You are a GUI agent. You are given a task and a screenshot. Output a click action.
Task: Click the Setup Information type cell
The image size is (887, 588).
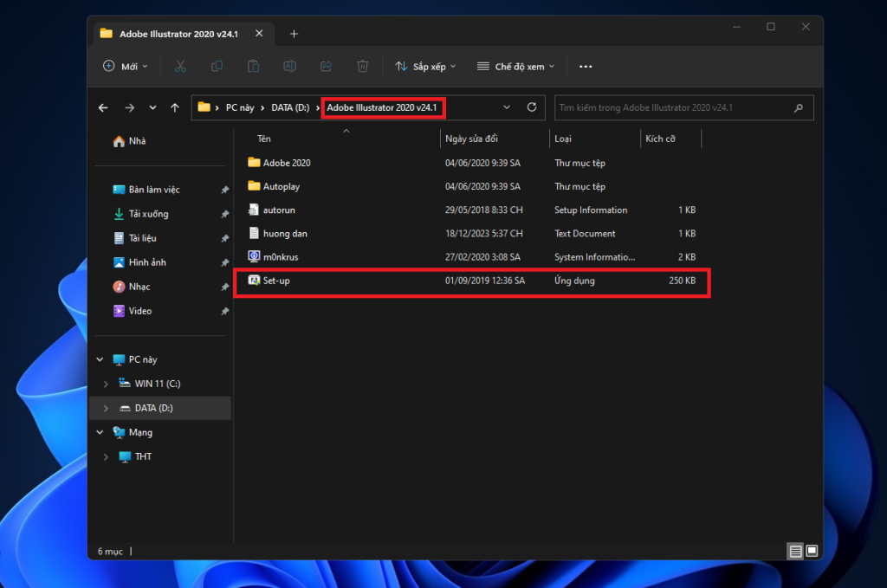tap(591, 210)
